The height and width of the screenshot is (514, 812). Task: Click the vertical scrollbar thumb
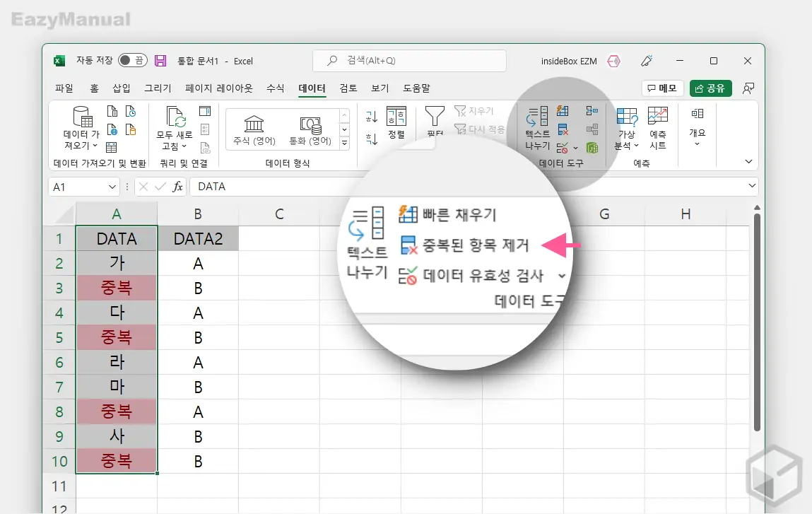(x=757, y=321)
